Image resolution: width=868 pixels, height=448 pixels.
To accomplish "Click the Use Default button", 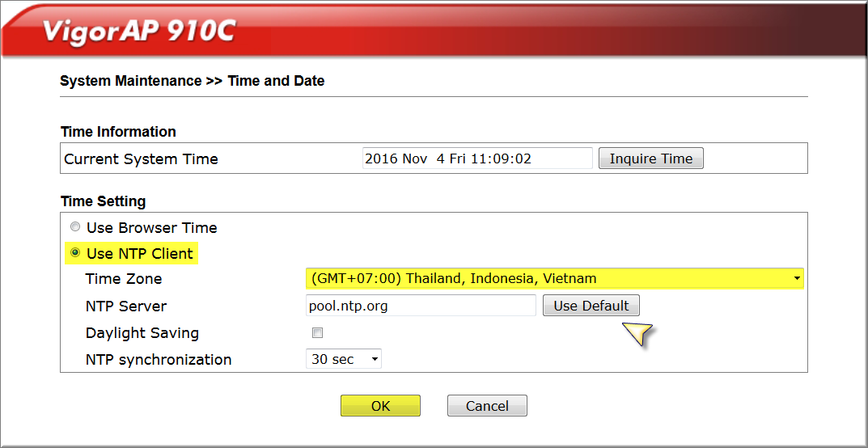I will coord(591,306).
